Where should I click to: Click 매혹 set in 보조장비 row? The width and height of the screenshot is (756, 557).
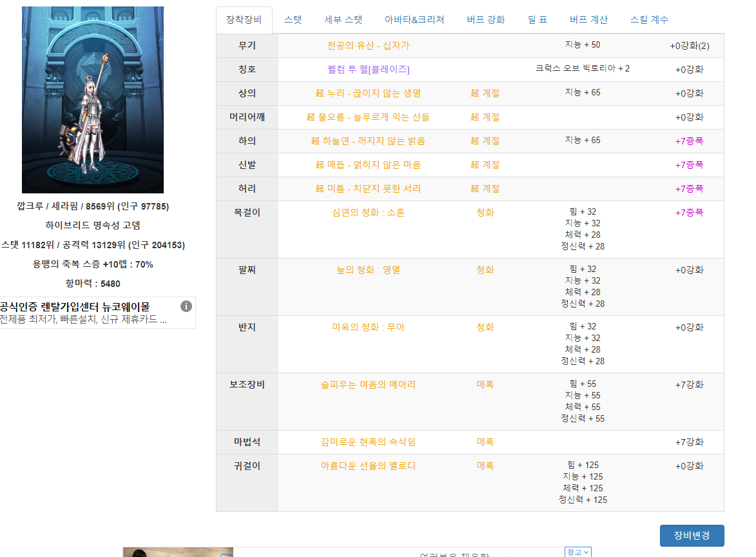click(x=485, y=385)
